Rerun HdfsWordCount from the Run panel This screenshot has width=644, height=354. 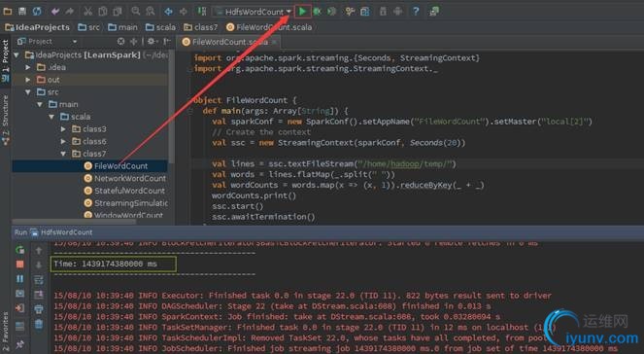point(19,250)
